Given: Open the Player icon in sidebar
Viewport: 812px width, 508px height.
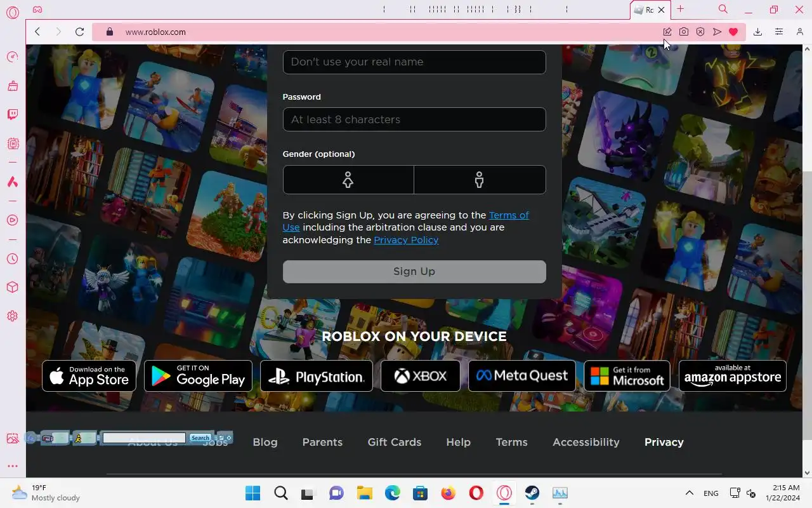Looking at the screenshot, I should point(12,220).
